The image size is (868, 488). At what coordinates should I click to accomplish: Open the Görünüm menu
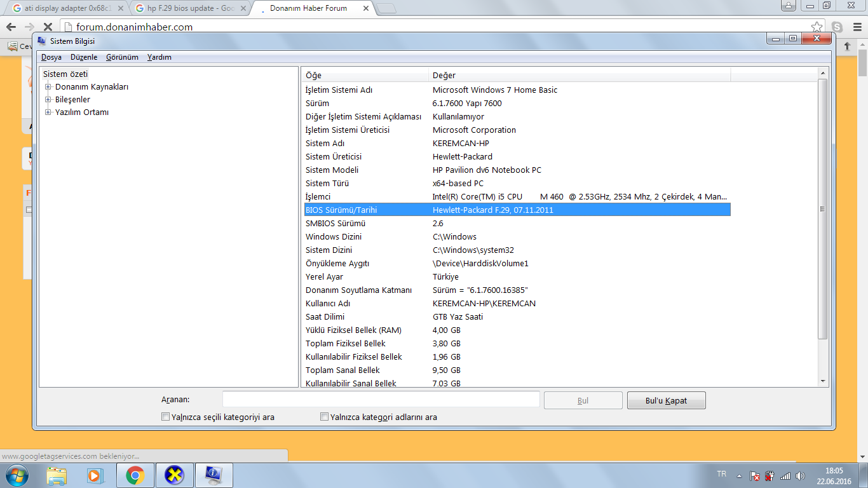pyautogui.click(x=122, y=57)
